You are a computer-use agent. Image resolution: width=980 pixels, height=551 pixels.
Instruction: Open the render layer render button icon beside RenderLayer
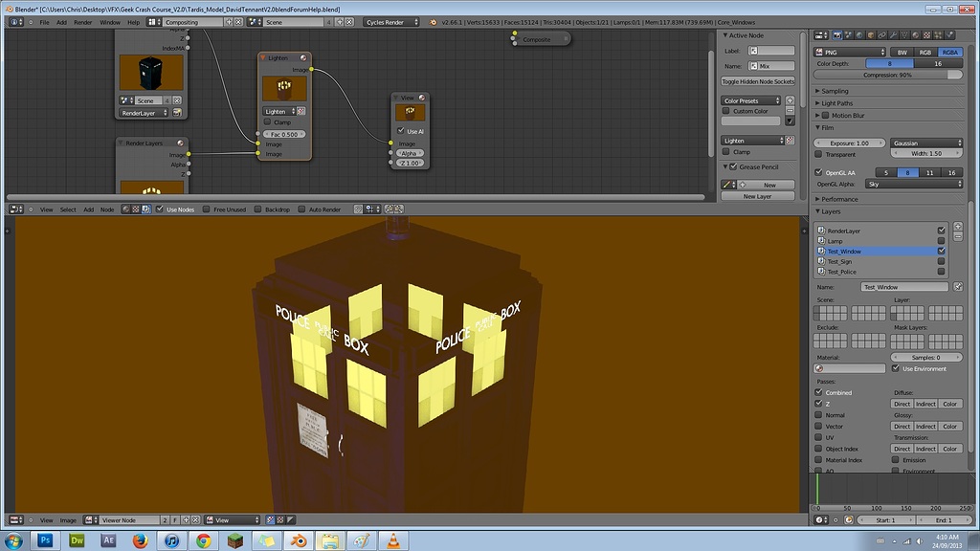(x=177, y=113)
